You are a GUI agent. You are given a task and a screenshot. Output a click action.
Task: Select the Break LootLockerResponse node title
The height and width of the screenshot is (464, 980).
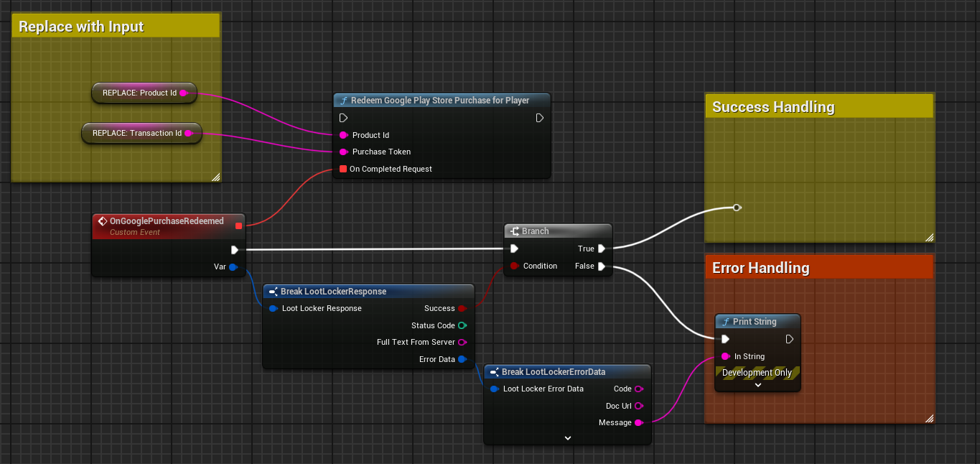coord(334,292)
